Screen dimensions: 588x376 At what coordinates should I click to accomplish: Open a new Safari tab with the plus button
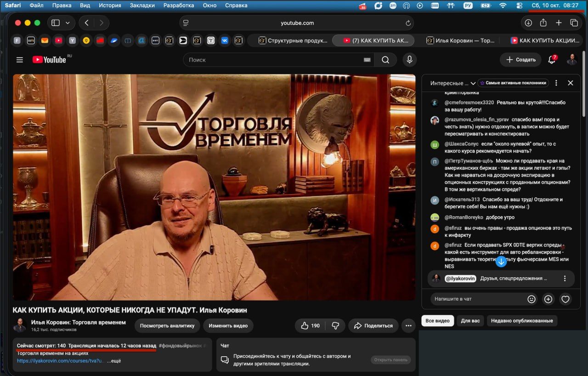[x=559, y=23]
